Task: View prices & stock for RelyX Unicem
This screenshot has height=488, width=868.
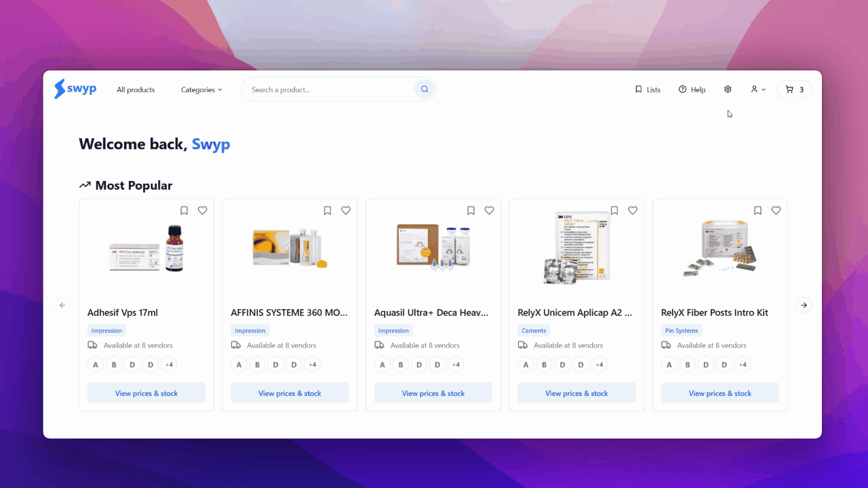Action: 576,393
